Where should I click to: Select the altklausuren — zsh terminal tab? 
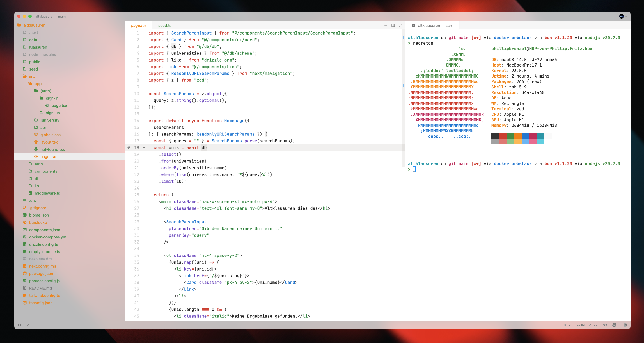tap(432, 25)
